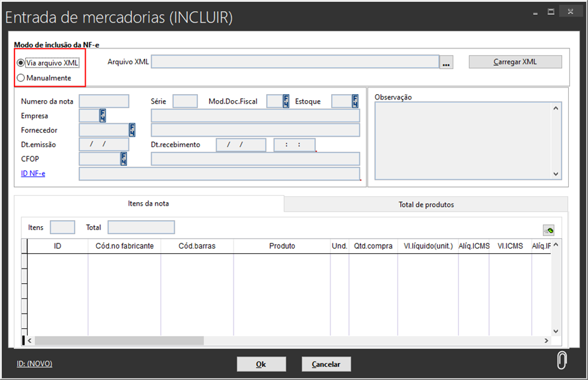Open the Fornecedor F4 search icon
The width and height of the screenshot is (588, 380).
pyautogui.click(x=132, y=130)
